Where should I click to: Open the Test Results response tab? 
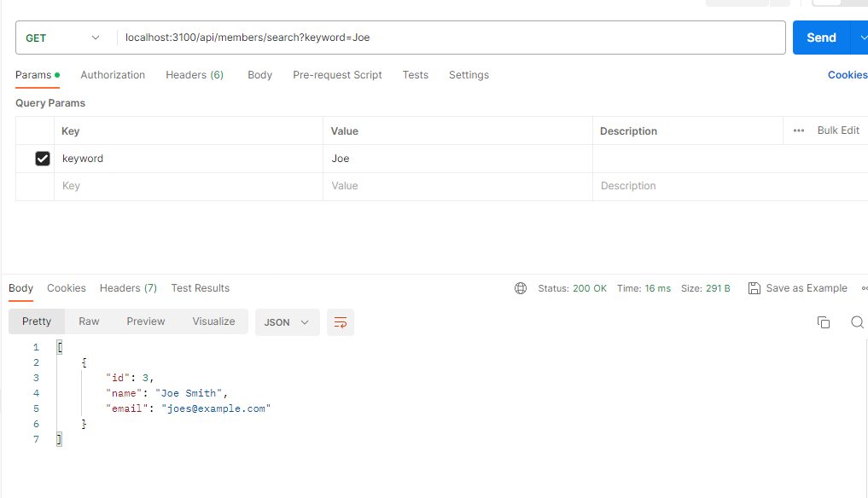200,288
